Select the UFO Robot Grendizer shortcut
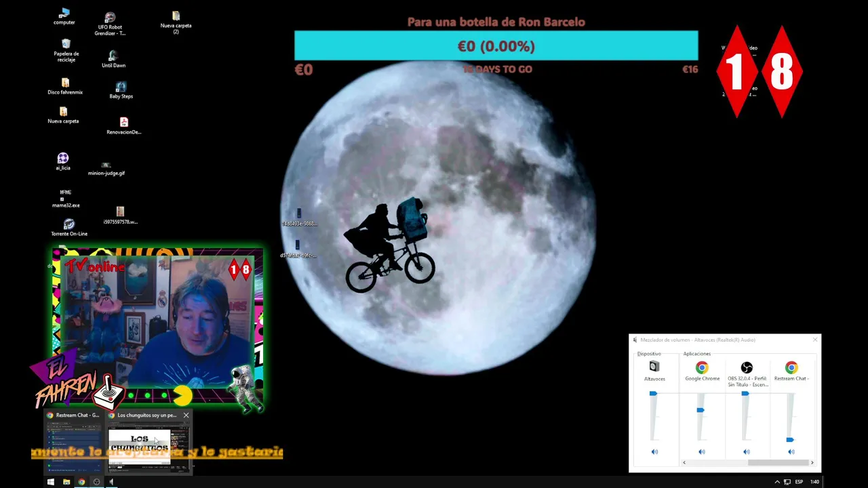Viewport: 868px width, 488px height. click(110, 24)
